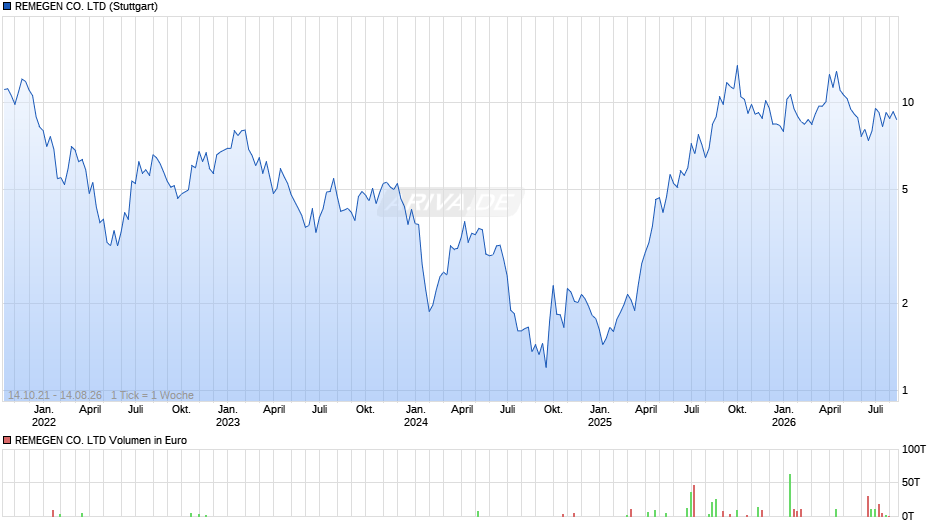Click the date range '14.10.21 - 14.08.26' text
Screen dimensions: 940x526
click(55, 395)
